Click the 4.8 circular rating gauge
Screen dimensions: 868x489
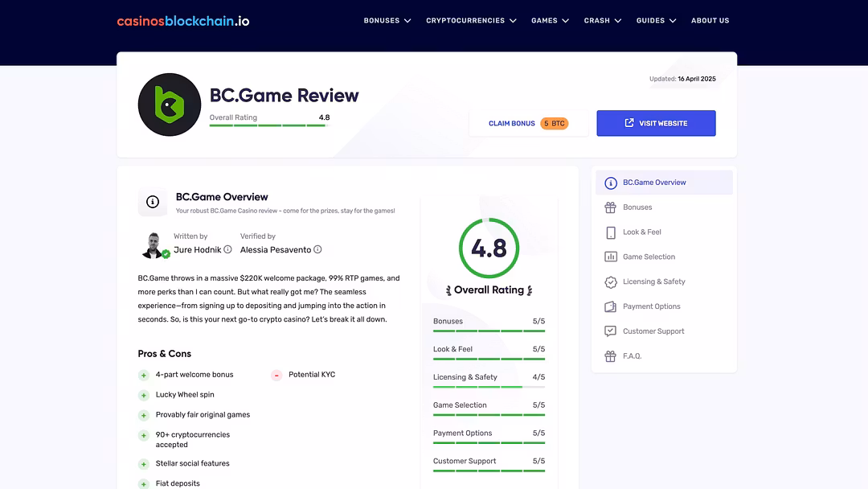tap(489, 248)
